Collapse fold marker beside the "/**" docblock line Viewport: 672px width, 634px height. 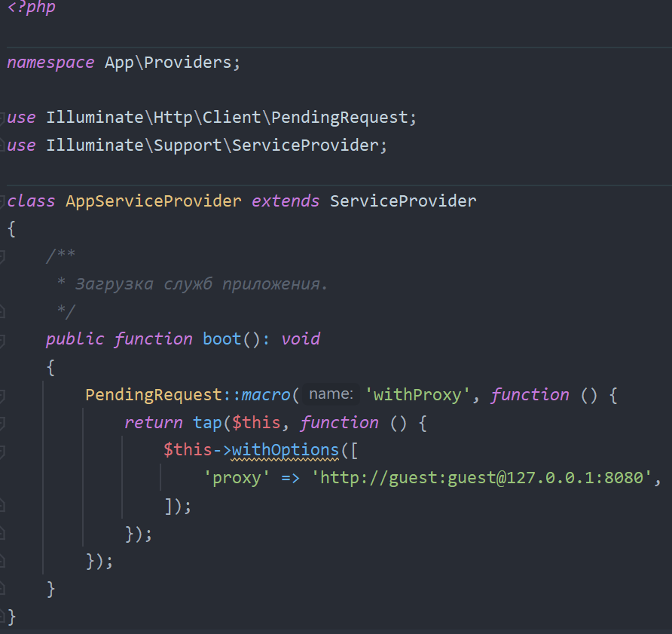[x=2, y=257]
